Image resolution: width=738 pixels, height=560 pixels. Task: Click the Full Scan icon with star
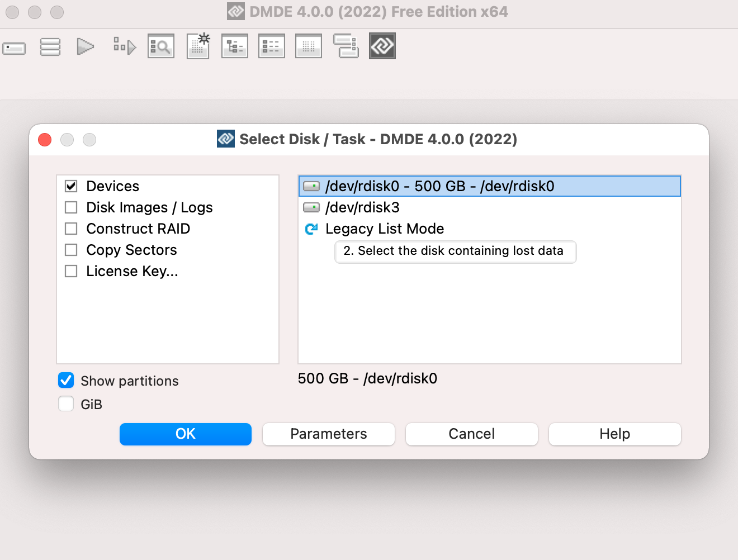click(x=198, y=46)
